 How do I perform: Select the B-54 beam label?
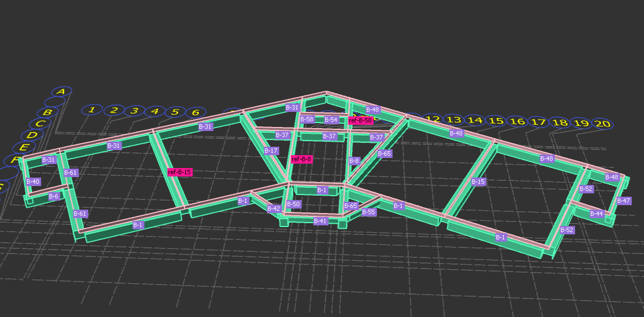[x=331, y=120]
